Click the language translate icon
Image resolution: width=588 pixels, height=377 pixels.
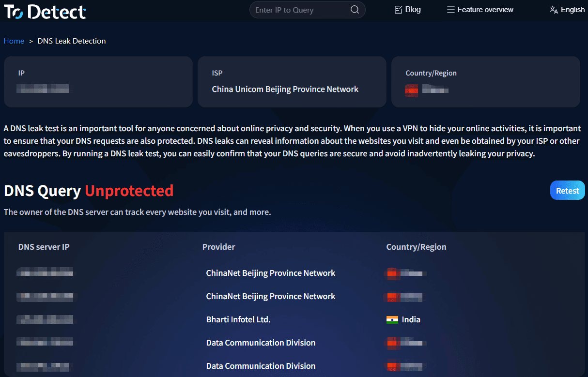coord(554,10)
